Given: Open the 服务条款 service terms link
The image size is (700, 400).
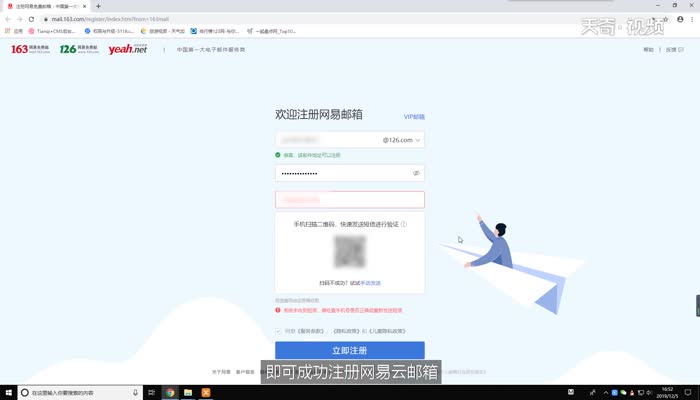Looking at the screenshot, I should point(310,331).
